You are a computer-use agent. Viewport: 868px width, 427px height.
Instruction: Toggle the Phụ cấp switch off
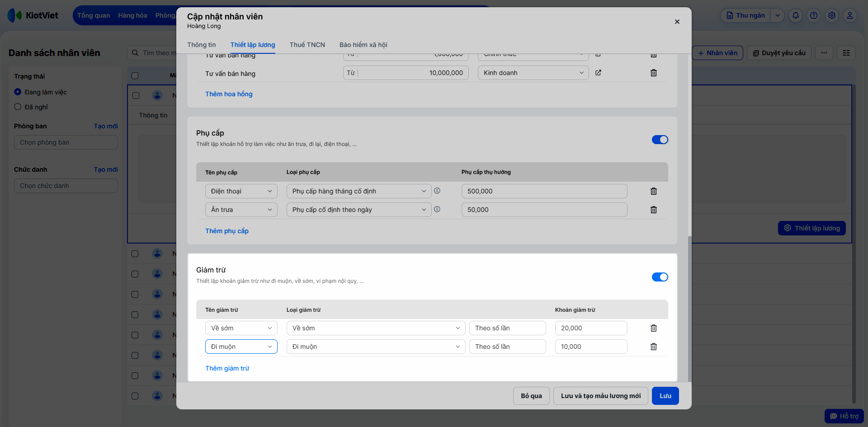pos(660,140)
